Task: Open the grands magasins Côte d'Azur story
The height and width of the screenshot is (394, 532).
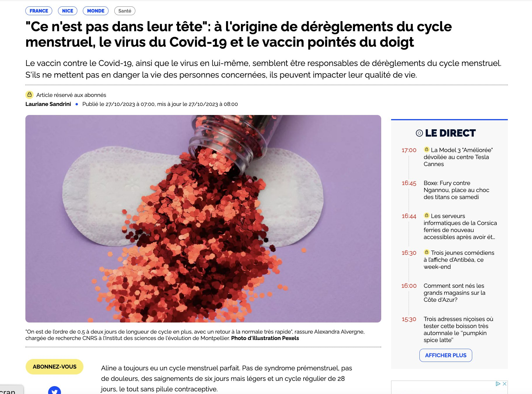Action: click(454, 293)
